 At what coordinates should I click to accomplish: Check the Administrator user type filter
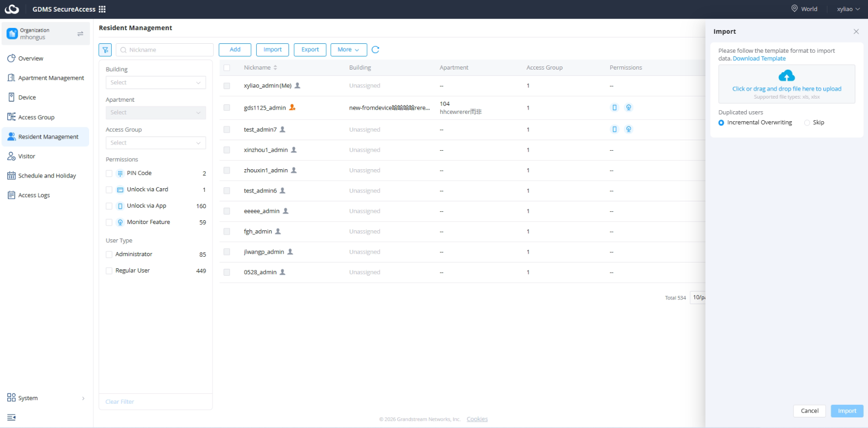pos(109,255)
